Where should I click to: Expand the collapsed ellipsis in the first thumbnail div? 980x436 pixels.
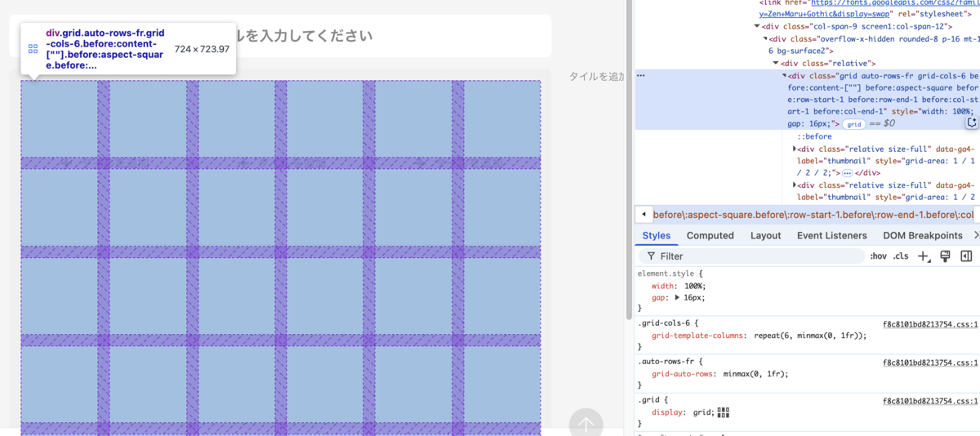tap(847, 173)
